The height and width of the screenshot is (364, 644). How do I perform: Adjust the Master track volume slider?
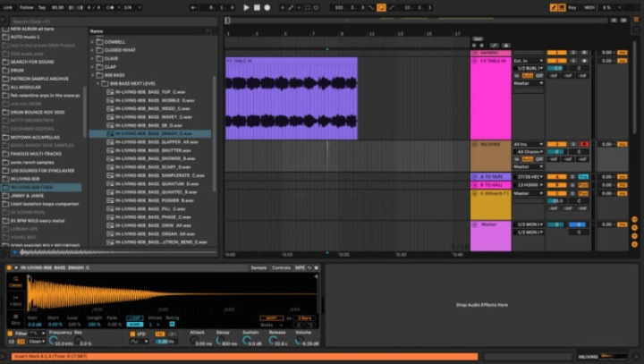coord(556,224)
